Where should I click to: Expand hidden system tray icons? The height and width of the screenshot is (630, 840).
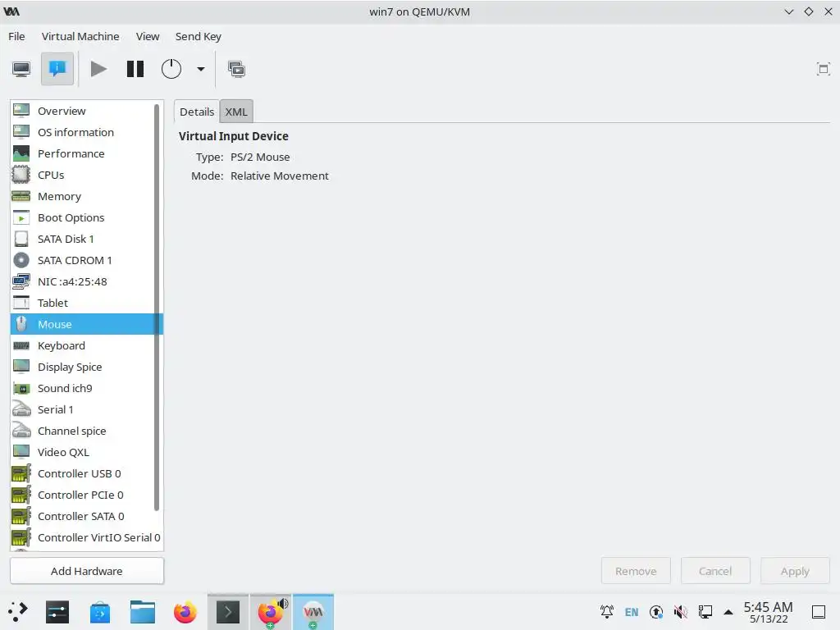(x=728, y=612)
